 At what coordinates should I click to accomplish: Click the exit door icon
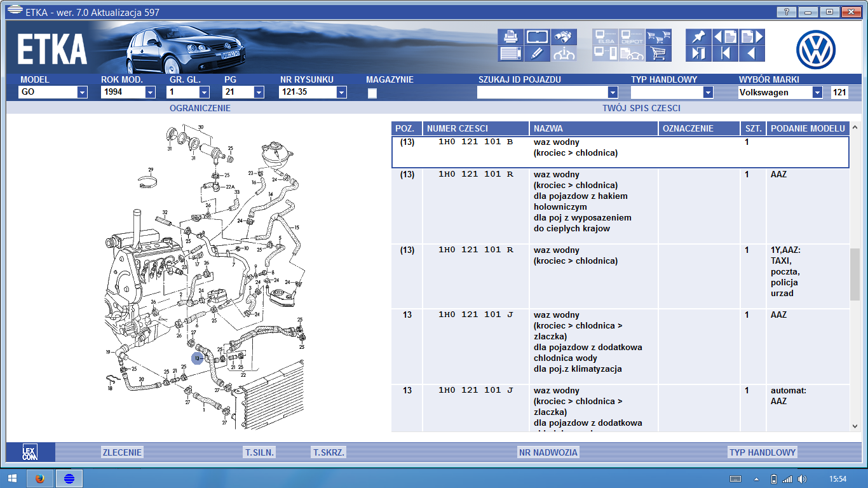tap(698, 53)
